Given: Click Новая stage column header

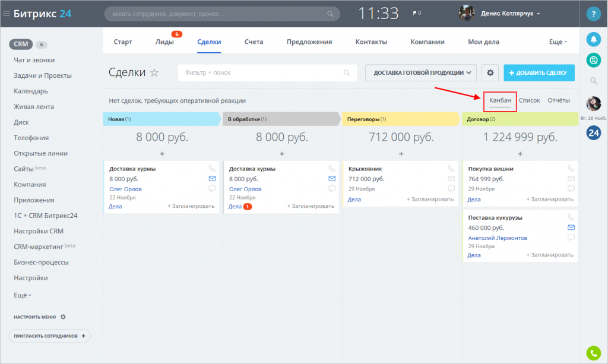Looking at the screenshot, I should (161, 119).
